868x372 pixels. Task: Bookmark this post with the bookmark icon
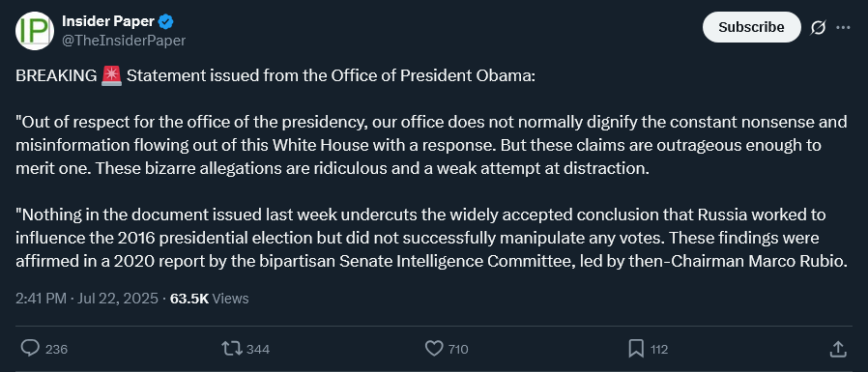[x=636, y=348]
